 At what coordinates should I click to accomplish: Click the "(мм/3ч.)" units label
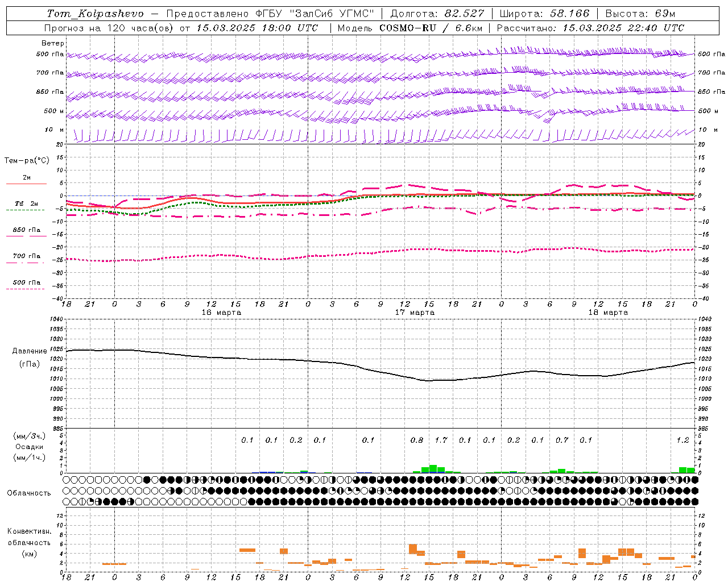click(x=28, y=436)
